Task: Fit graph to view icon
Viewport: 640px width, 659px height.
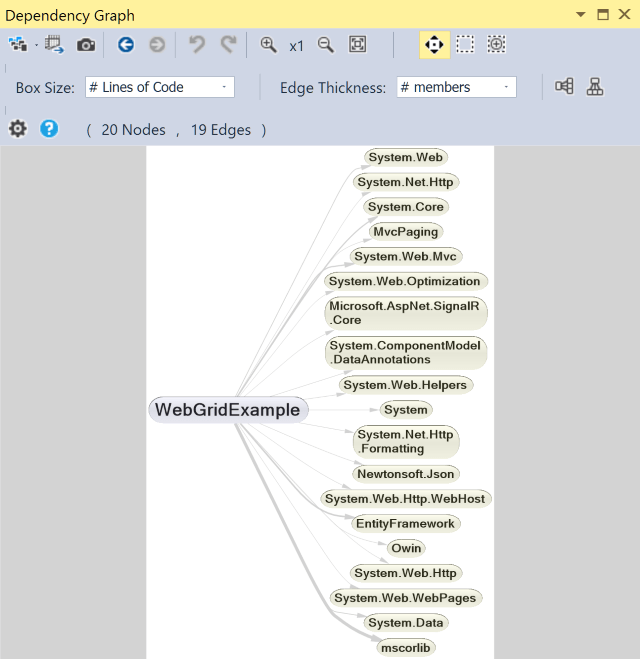Action: [357, 44]
